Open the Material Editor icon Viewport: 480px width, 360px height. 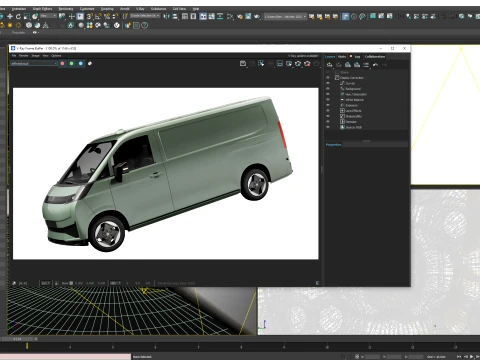(x=230, y=16)
